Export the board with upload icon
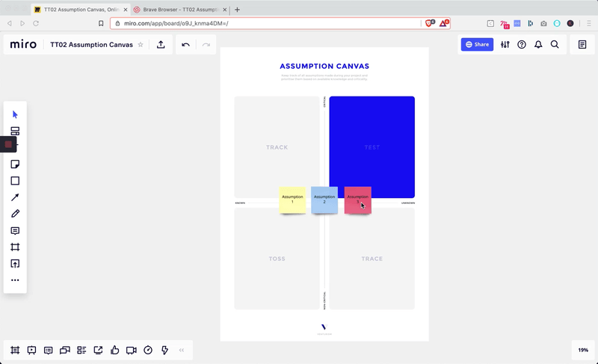 161,45
